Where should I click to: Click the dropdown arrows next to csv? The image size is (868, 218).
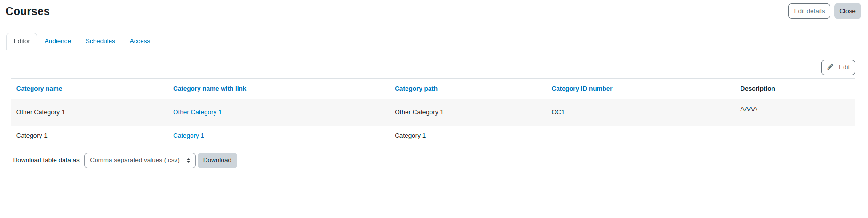tap(188, 160)
